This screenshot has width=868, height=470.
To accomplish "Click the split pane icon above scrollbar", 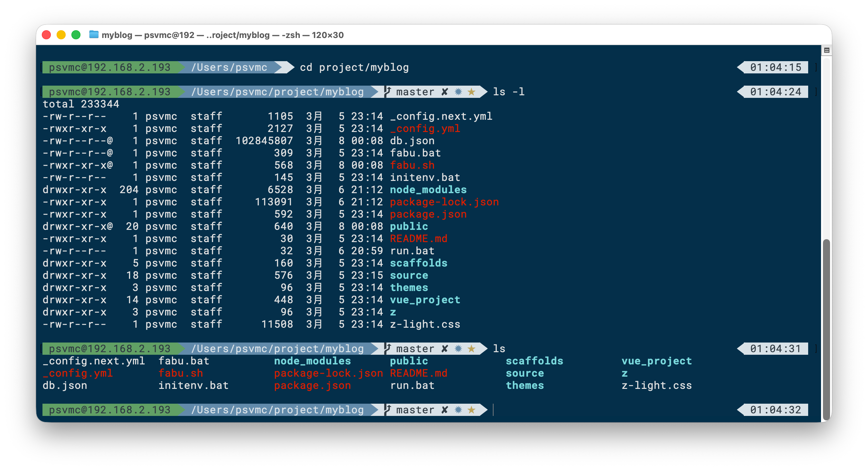I will [826, 50].
